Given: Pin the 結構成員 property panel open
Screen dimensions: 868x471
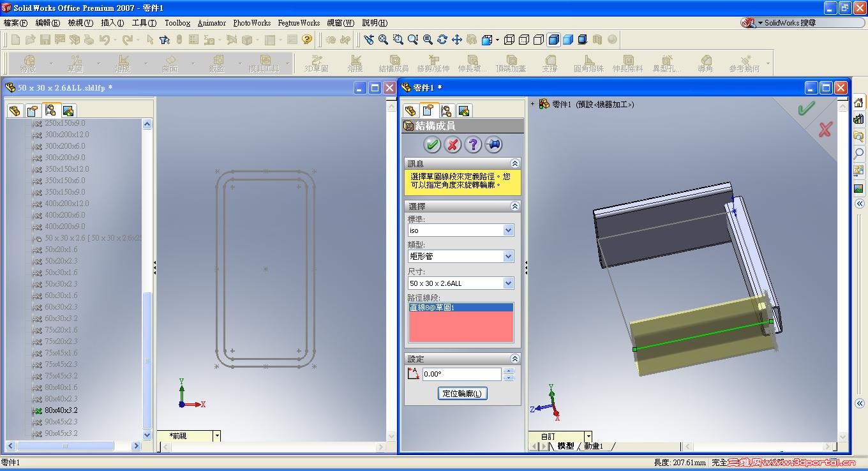Looking at the screenshot, I should click(493, 145).
